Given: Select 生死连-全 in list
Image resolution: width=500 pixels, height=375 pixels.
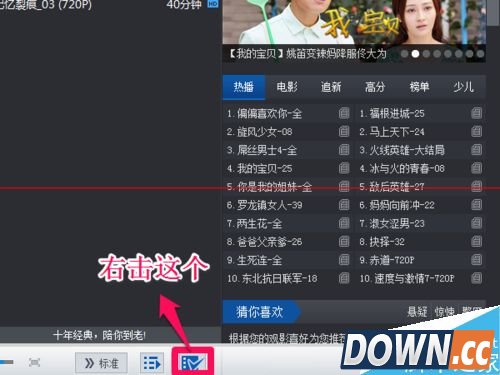Looking at the screenshot, I should point(254,260).
